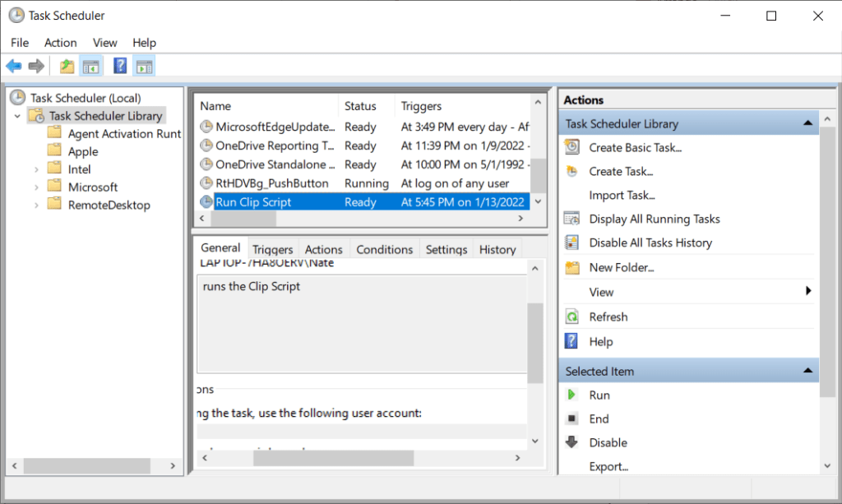Switch to the Triggers tab
The image size is (842, 504).
coord(272,250)
